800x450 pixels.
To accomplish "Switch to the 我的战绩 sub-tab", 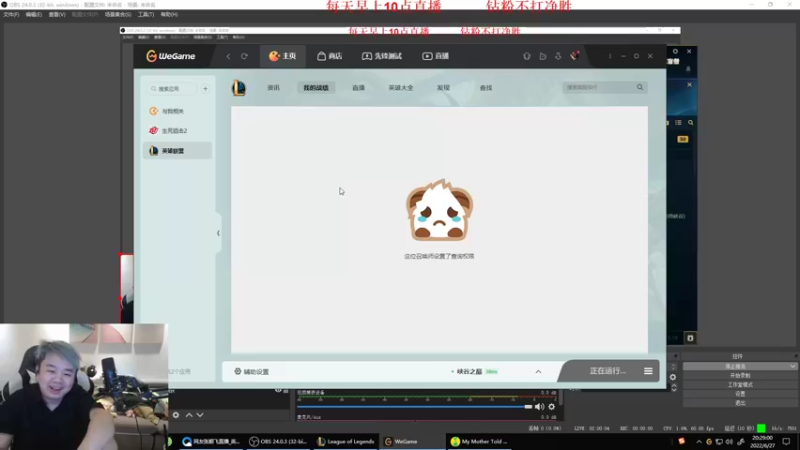I will [x=316, y=88].
